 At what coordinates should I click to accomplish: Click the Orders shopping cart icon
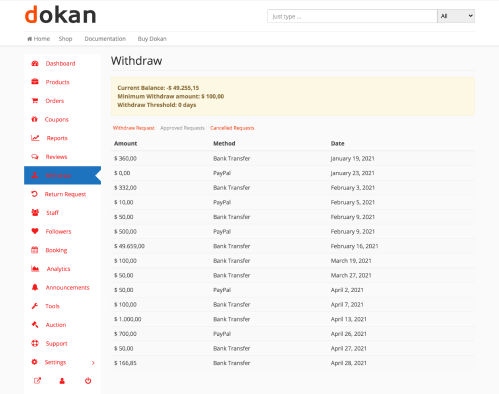35,100
